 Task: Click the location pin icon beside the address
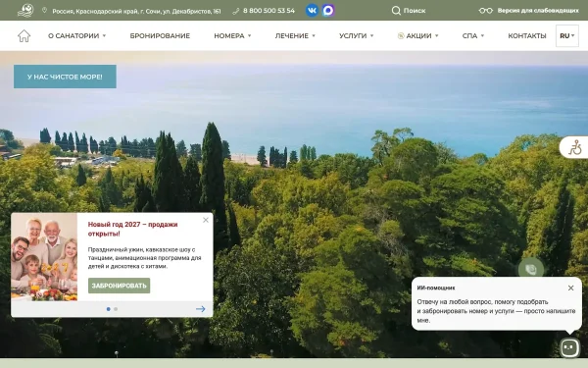[x=45, y=10]
